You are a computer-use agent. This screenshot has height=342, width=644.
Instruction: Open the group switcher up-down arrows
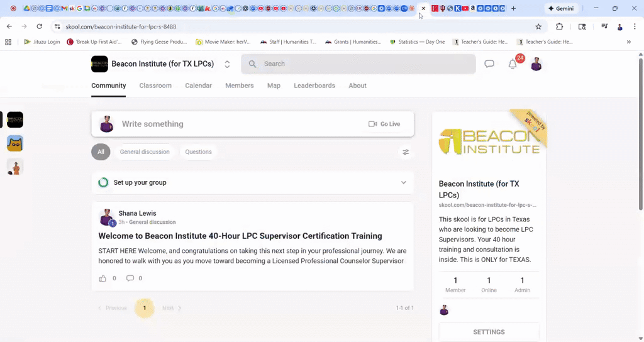[227, 64]
